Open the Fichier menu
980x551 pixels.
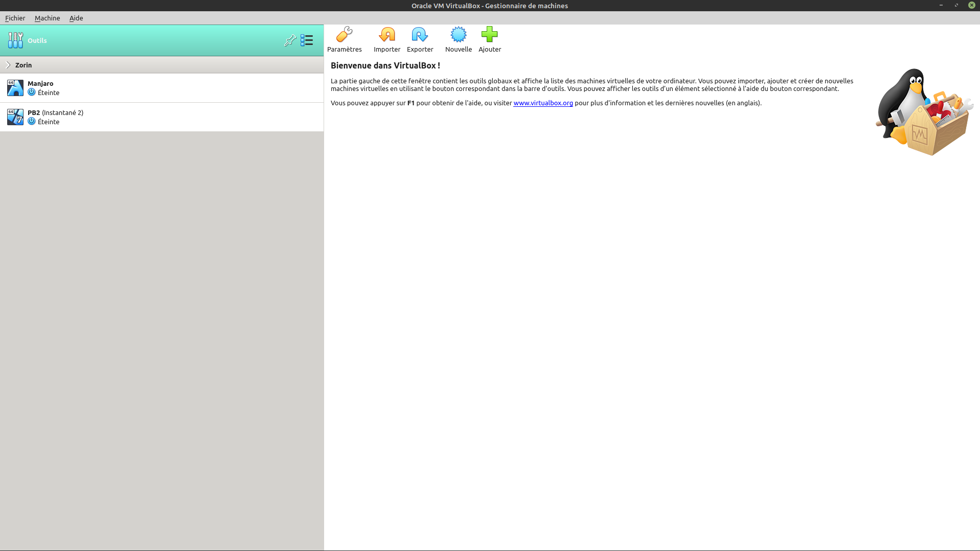[15, 18]
